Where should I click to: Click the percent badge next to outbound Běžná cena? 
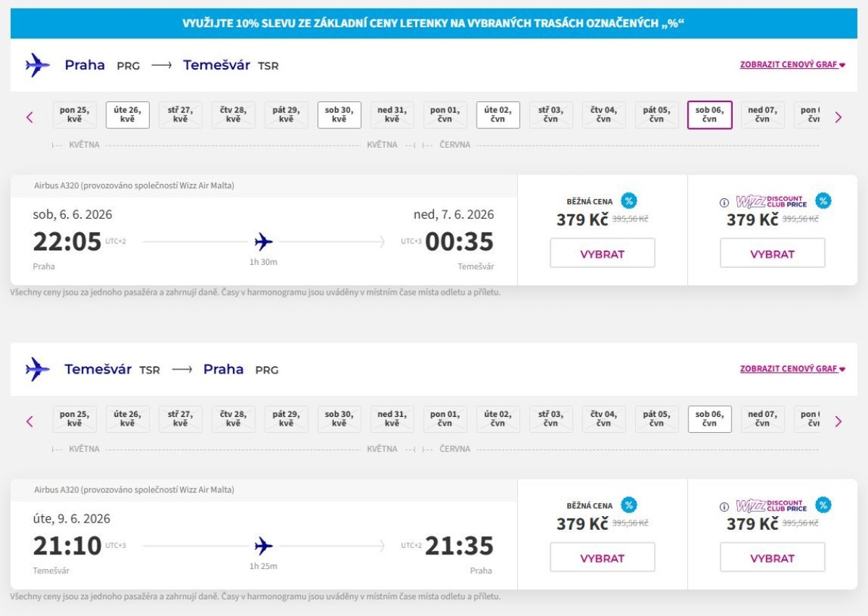pos(629,201)
